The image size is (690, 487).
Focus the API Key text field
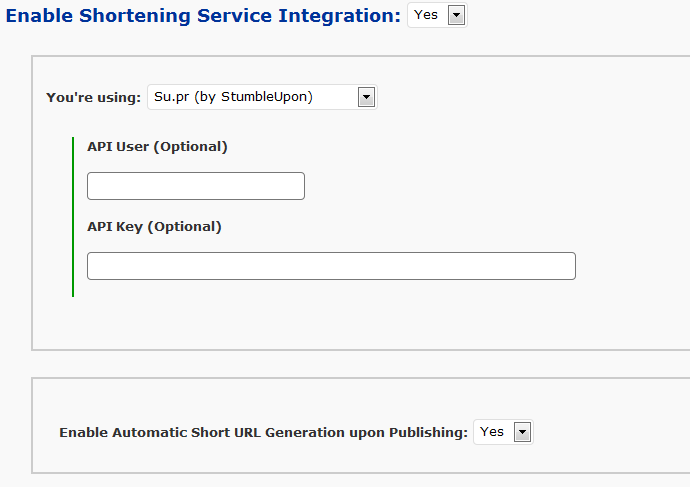[331, 266]
